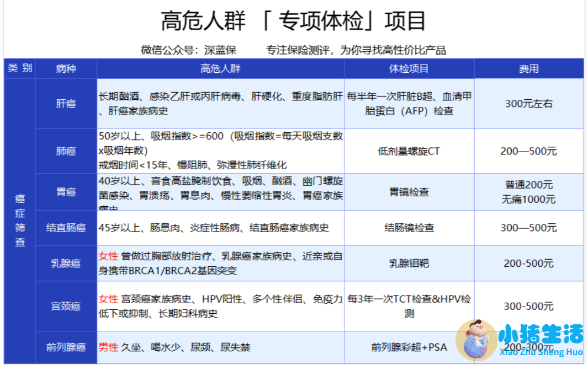
Task: Click the 类别 column header
Action: click(x=20, y=68)
